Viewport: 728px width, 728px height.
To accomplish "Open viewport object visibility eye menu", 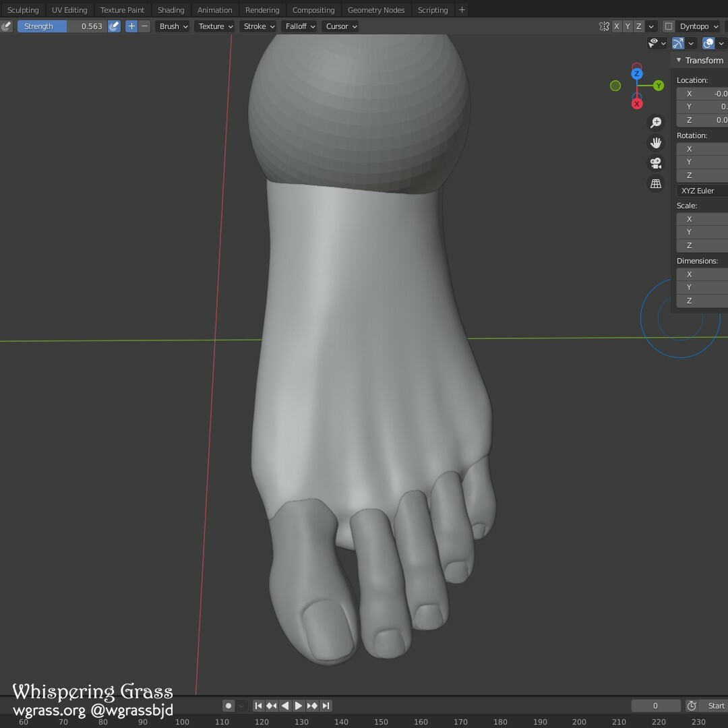I will (657, 43).
